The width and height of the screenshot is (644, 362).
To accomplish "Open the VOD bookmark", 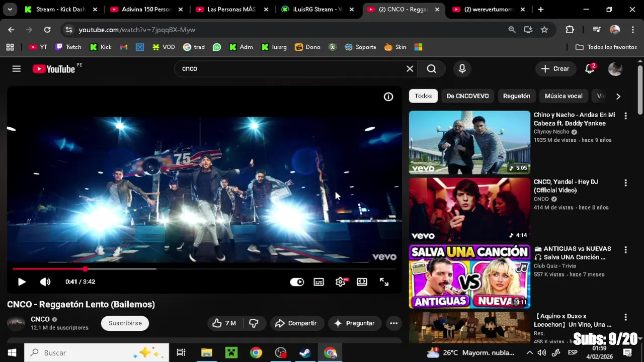I will click(164, 47).
